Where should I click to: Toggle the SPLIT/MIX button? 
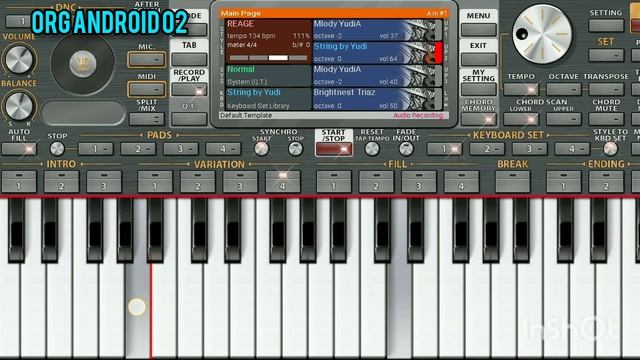pos(147,119)
